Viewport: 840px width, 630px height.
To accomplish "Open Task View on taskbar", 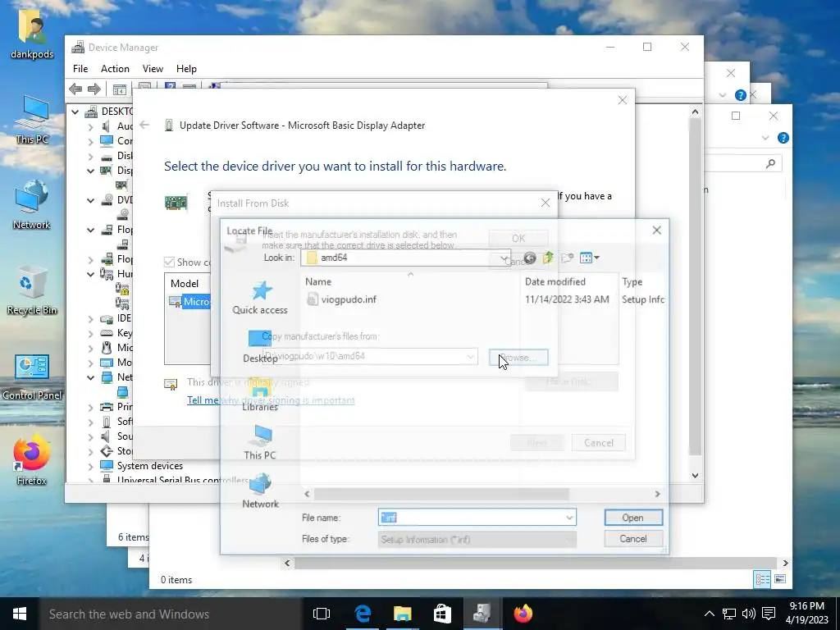I will (322, 614).
